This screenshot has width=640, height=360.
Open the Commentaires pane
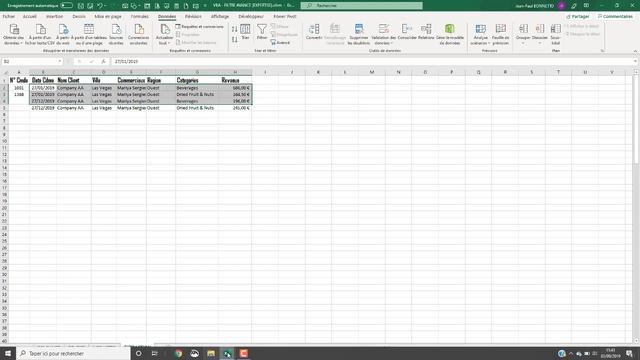point(615,16)
